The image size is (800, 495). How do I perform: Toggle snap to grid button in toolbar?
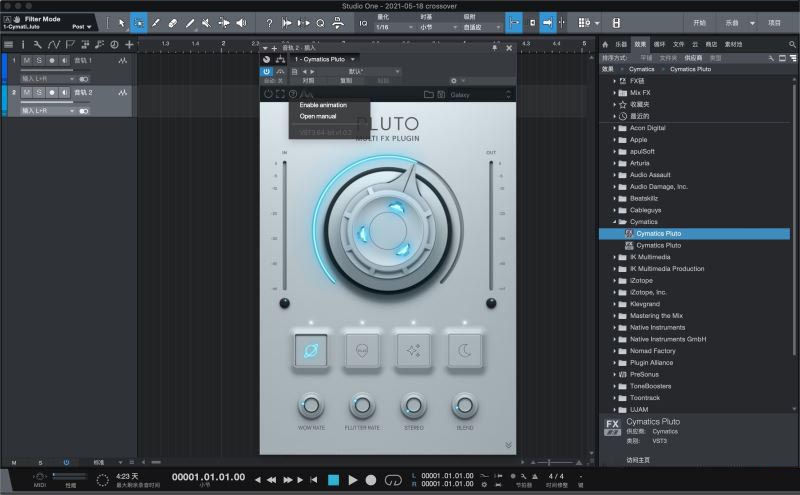click(546, 23)
